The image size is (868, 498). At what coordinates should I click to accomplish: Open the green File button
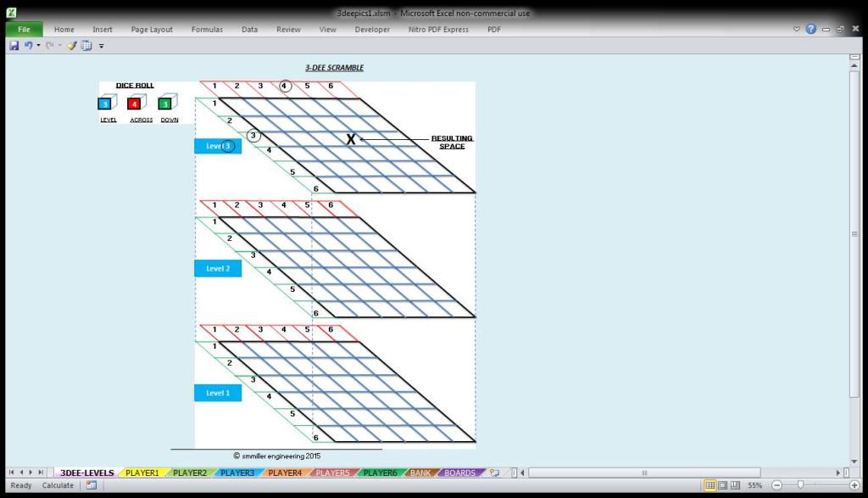[x=24, y=30]
